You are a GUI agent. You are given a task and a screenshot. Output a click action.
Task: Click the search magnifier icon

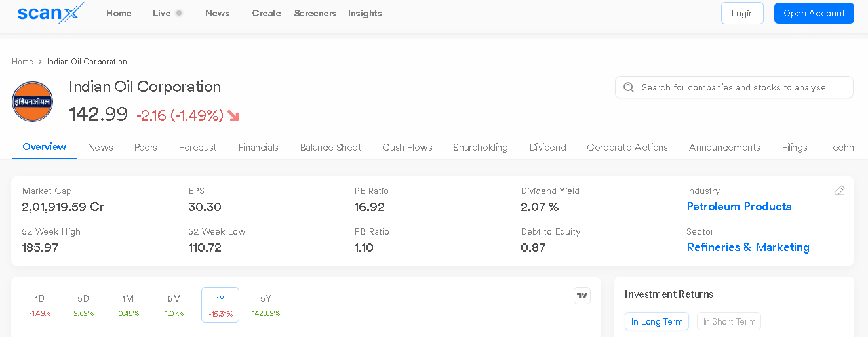point(629,87)
